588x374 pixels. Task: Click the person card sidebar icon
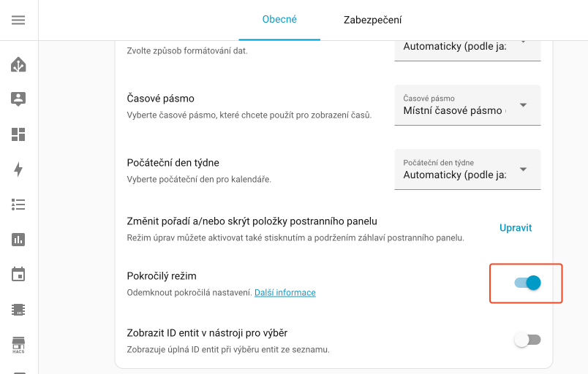coord(18,99)
